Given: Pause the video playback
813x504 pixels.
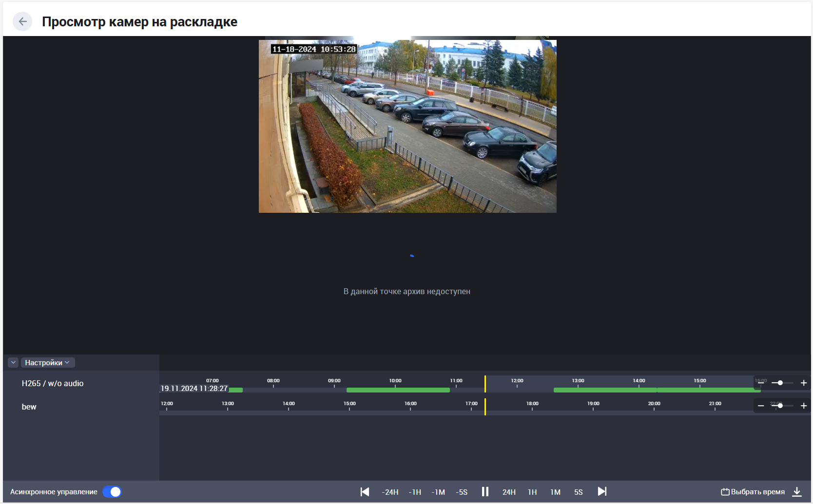Looking at the screenshot, I should (x=485, y=492).
